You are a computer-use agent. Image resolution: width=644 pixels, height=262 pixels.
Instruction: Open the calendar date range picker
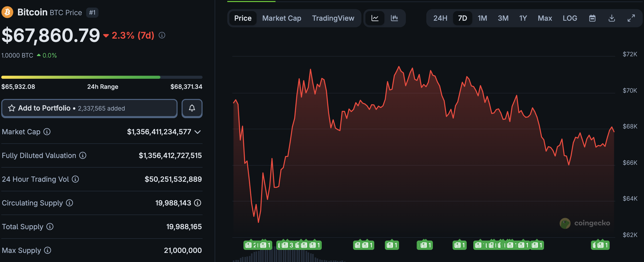[x=592, y=18]
